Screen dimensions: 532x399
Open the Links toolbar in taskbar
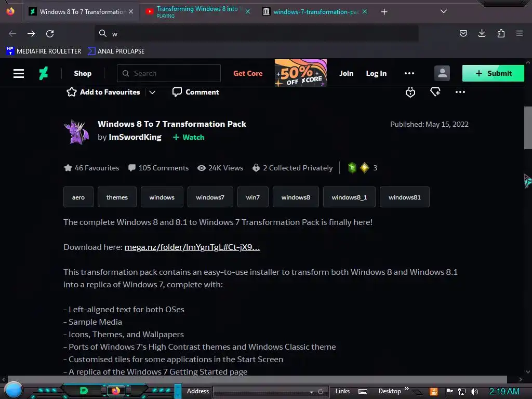pyautogui.click(x=342, y=391)
